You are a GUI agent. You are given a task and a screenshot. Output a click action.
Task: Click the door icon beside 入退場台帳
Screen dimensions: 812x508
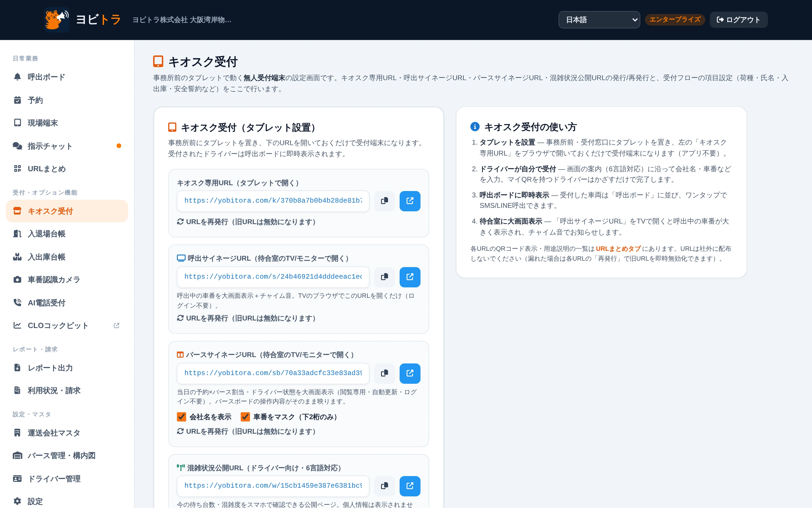[x=17, y=233]
